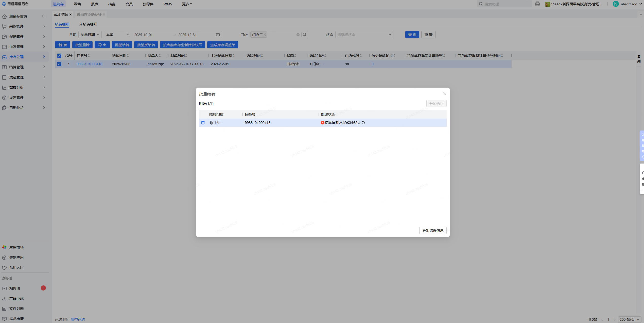Collapse the sidebar with the arrow icon
Image resolution: width=644 pixels, height=323 pixels.
[x=44, y=16]
